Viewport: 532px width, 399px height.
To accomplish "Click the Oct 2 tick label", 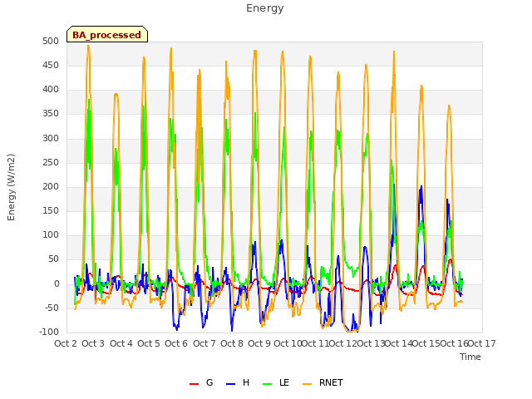I will [x=66, y=343].
